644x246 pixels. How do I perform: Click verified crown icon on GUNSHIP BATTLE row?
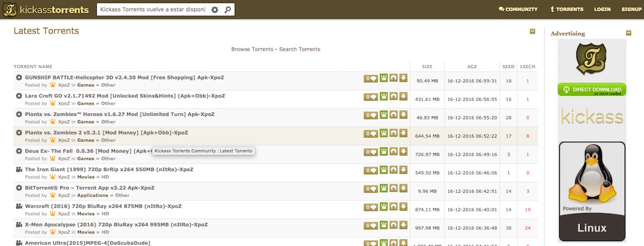384,78
